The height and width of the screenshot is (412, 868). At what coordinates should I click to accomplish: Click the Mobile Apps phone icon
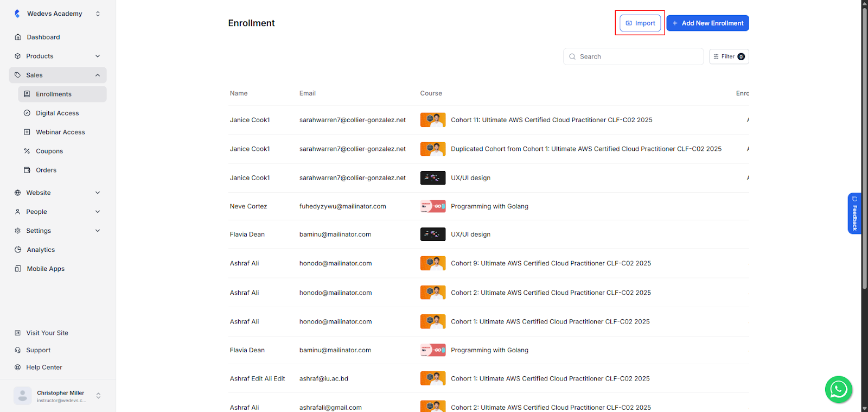18,269
